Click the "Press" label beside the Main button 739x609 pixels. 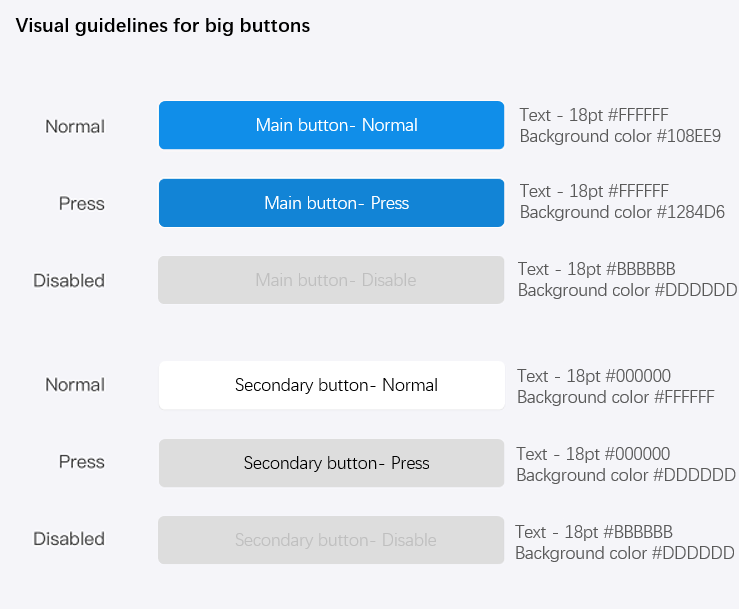pyautogui.click(x=82, y=203)
